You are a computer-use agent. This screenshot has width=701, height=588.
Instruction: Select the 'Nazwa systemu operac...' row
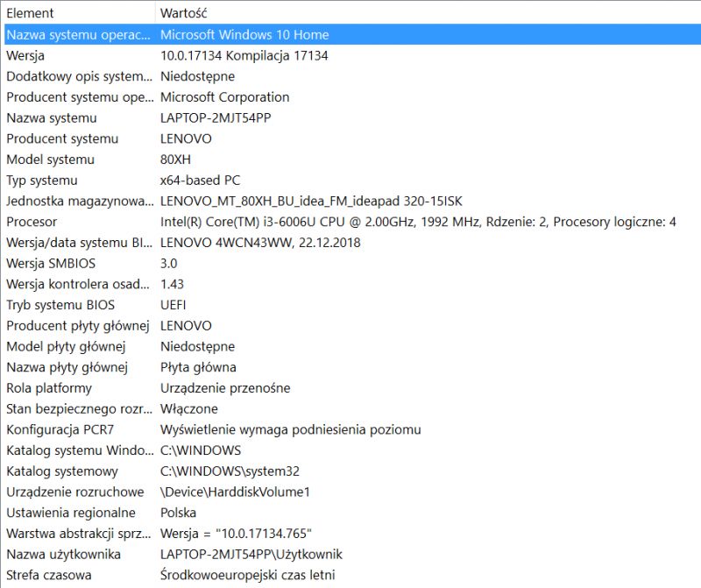[352, 34]
